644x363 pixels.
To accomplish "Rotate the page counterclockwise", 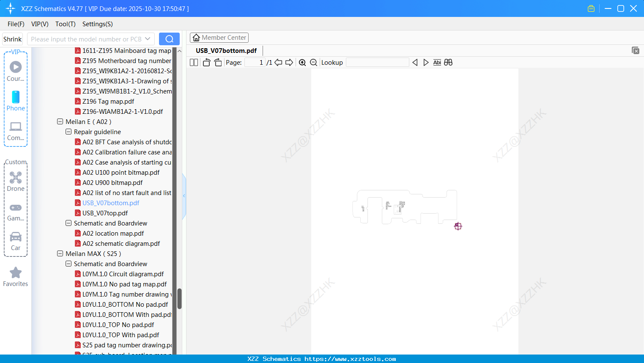I will [x=206, y=63].
